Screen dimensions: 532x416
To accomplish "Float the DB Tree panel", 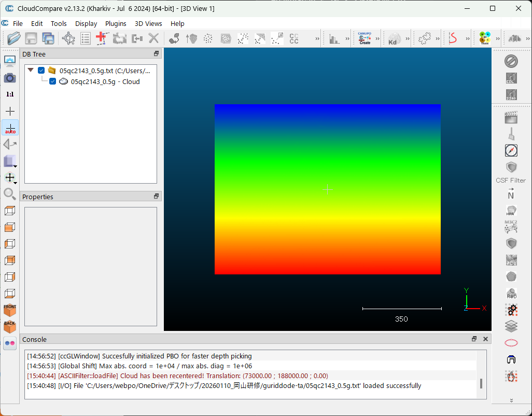I will 156,54.
